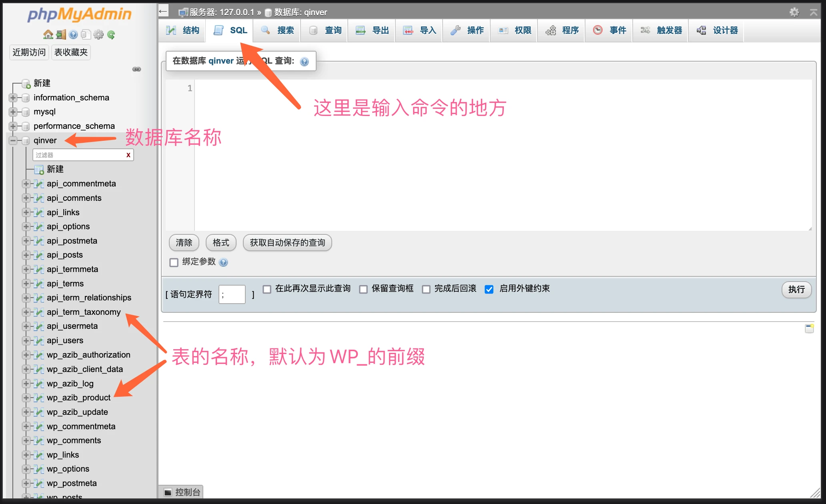
Task: Expand the wp_options table node
Action: click(26, 468)
